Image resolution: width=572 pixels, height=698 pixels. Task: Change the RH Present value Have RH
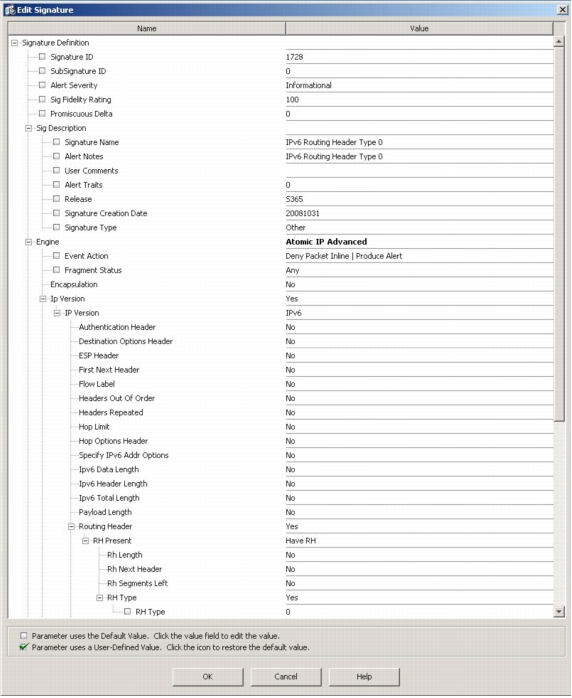coord(419,541)
